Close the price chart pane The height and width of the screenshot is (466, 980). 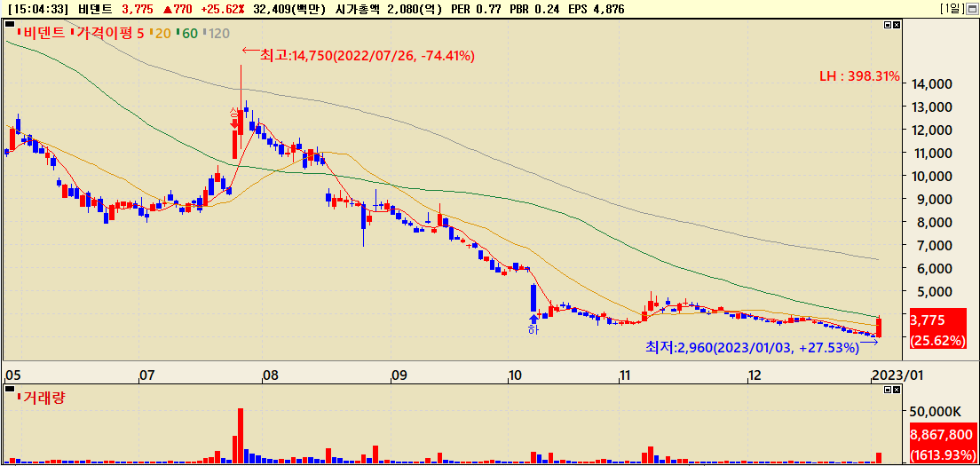897,25
